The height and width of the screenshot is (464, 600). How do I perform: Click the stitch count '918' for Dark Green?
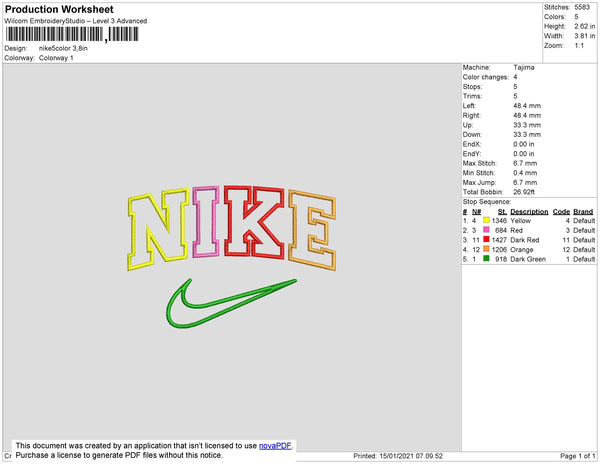[x=501, y=259]
